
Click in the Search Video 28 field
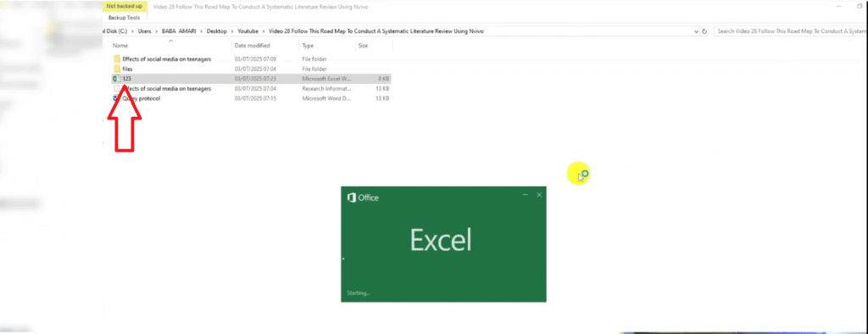tap(791, 31)
